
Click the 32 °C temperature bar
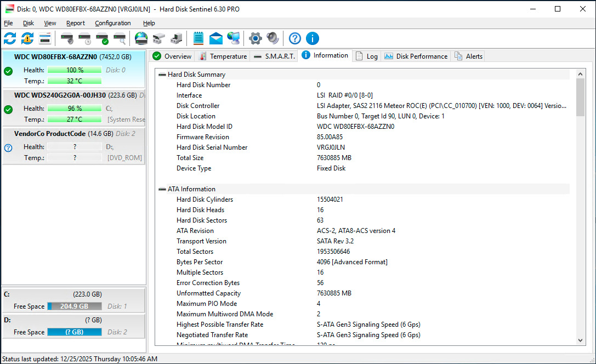tap(75, 81)
